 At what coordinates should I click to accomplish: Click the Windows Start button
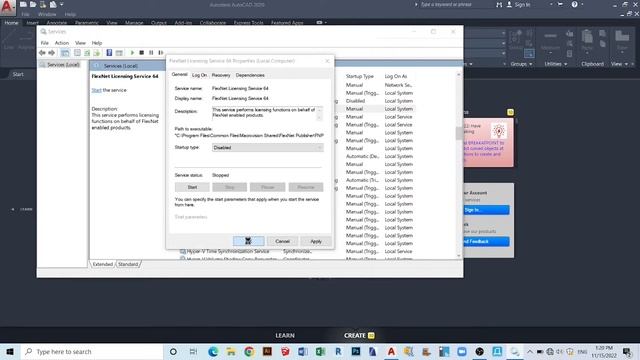pyautogui.click(x=10, y=351)
